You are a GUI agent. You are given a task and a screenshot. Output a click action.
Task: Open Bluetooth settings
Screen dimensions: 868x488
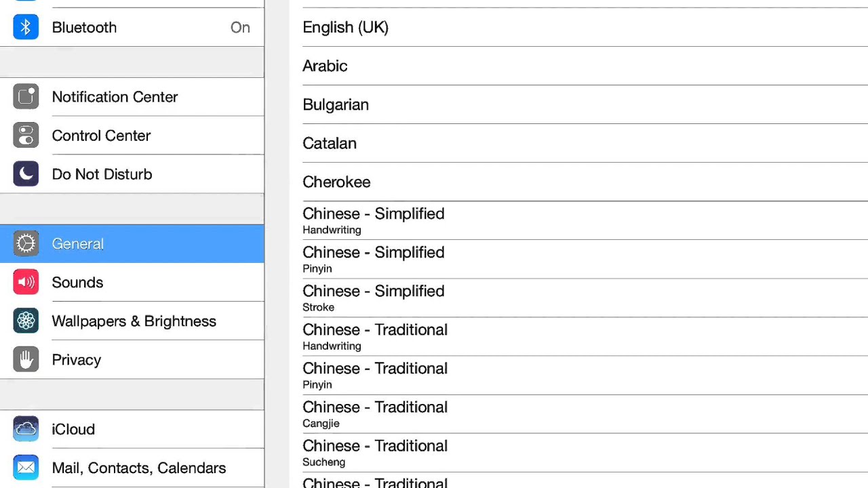pyautogui.click(x=132, y=27)
